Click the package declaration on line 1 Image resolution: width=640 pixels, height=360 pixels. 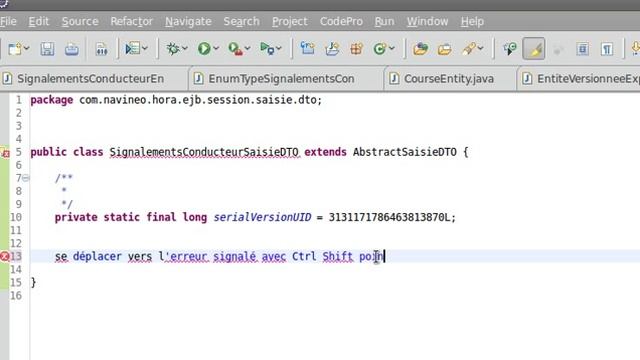(176, 100)
